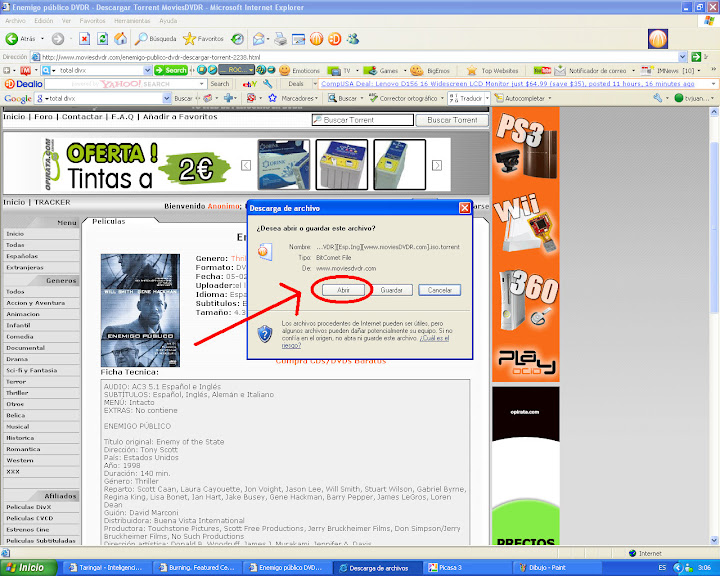The width and height of the screenshot is (720, 576).
Task: Expand Google toolbar search box dropdown
Action: tap(166, 98)
